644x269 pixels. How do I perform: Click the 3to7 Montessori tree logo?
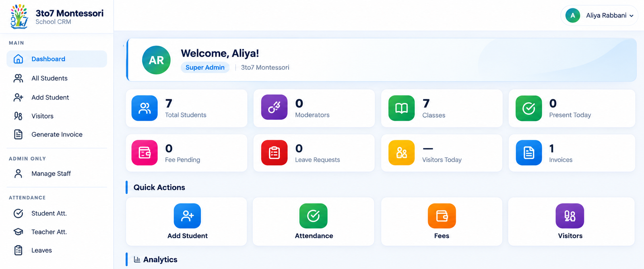pos(19,16)
